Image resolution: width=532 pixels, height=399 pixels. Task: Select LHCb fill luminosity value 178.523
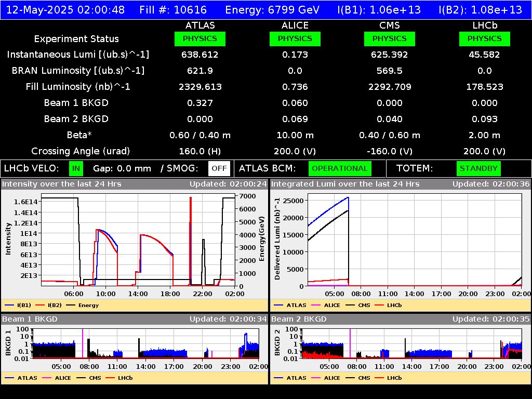485,87
